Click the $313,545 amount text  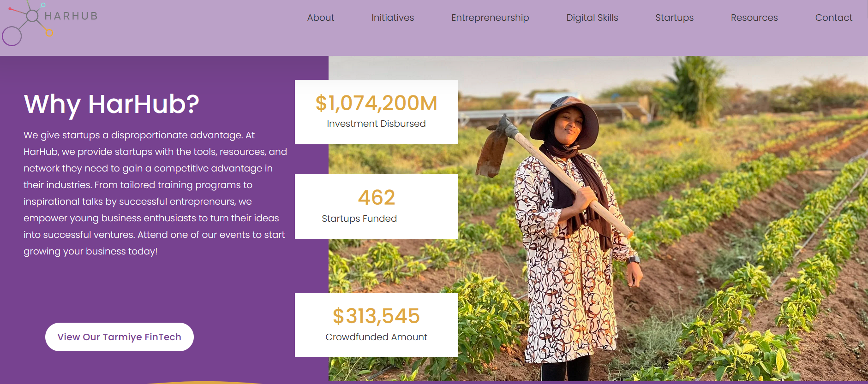click(376, 316)
